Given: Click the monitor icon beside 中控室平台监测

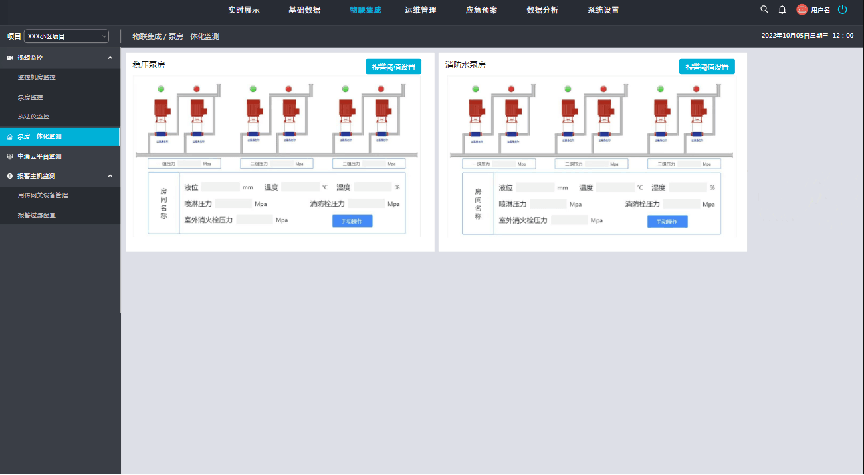Looking at the screenshot, I should pyautogui.click(x=9, y=156).
